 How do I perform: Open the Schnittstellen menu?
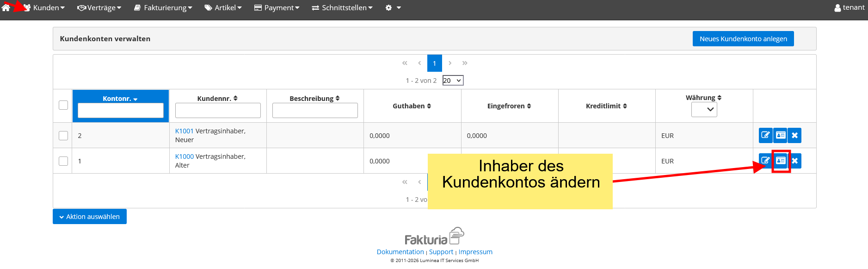click(x=342, y=8)
